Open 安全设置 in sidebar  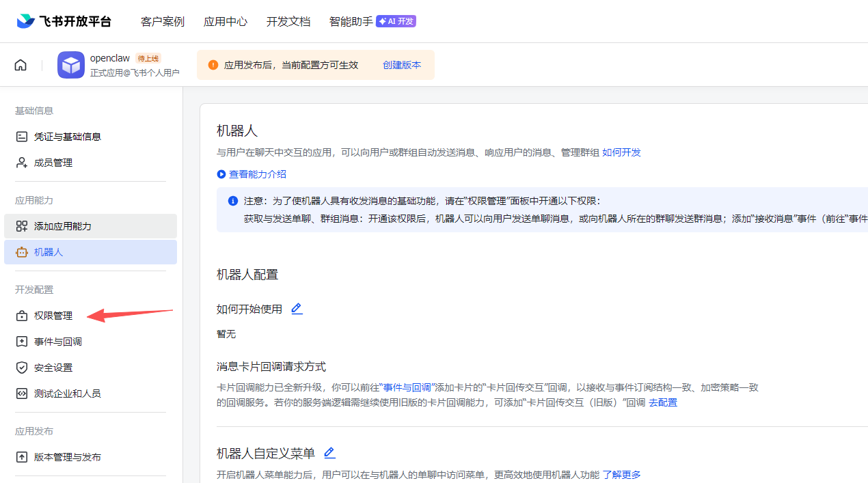[x=90, y=368]
